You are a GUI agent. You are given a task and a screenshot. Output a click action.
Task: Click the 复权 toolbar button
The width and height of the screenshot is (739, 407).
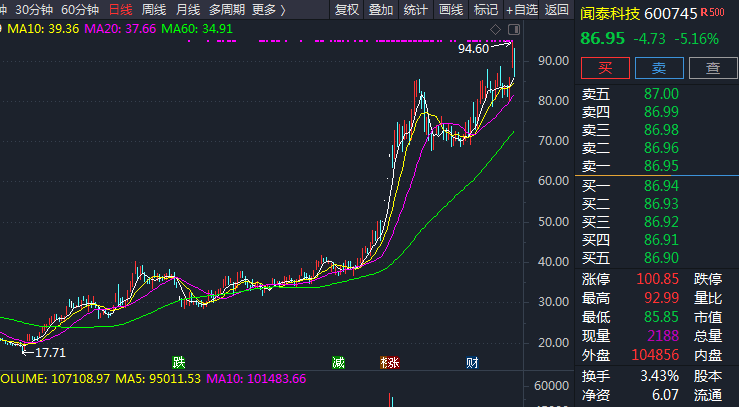pyautogui.click(x=347, y=9)
